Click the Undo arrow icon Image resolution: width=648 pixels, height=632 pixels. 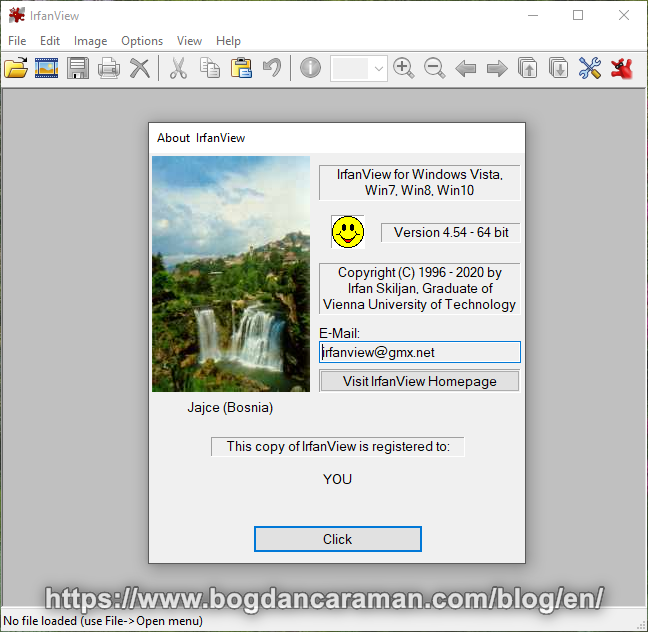click(272, 68)
